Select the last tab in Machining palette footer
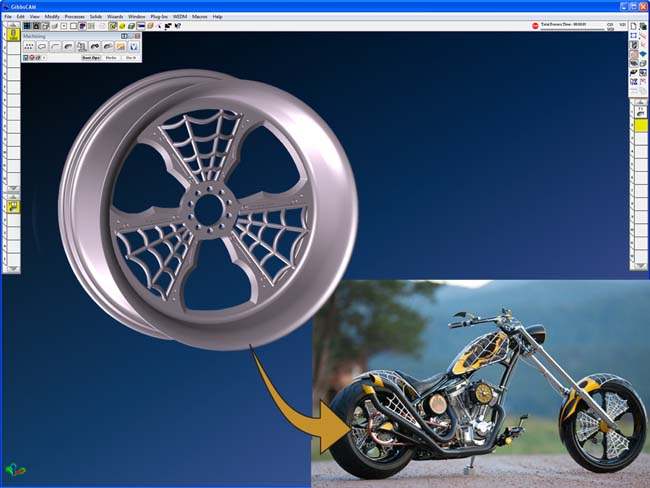 coord(131,58)
